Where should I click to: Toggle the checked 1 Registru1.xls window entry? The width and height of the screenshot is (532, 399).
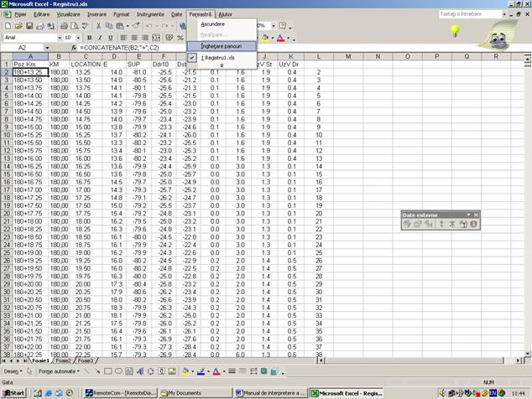tap(220, 57)
